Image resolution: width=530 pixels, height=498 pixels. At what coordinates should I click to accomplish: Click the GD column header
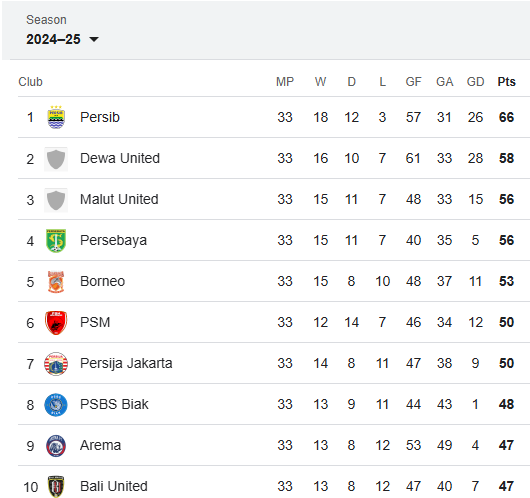(475, 82)
